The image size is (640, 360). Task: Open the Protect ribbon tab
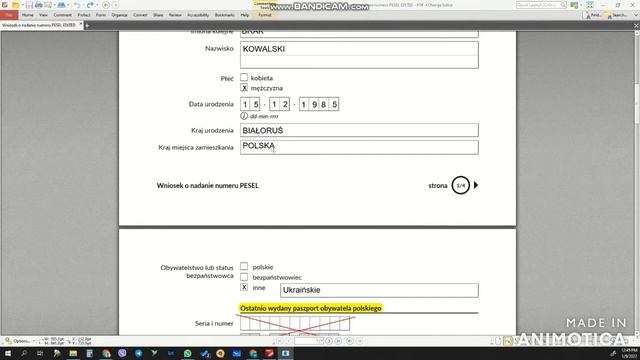pyautogui.click(x=84, y=15)
